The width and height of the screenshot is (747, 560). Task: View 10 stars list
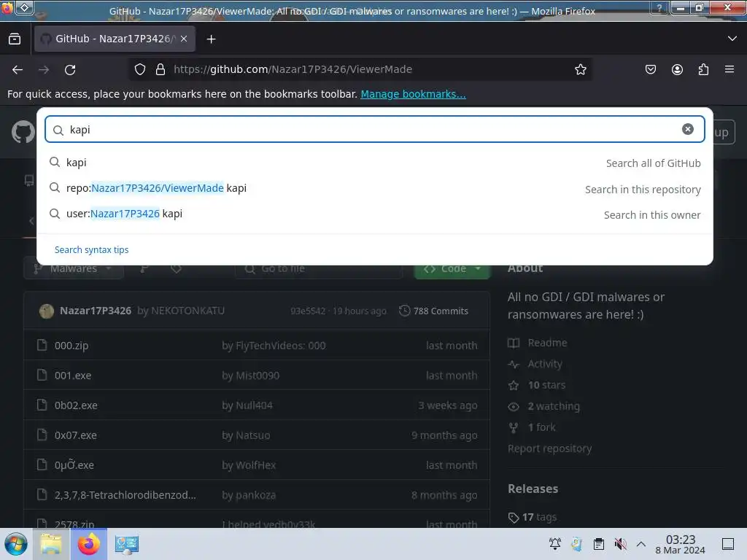click(x=537, y=385)
